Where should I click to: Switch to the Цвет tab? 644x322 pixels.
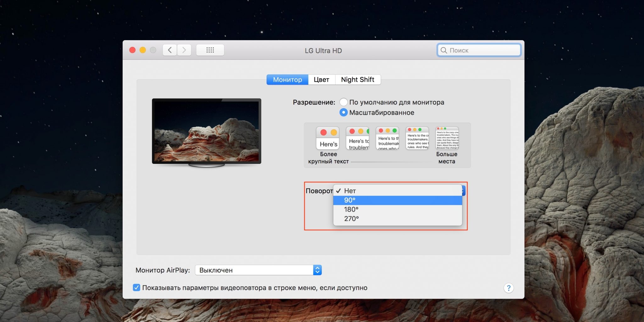(x=322, y=80)
